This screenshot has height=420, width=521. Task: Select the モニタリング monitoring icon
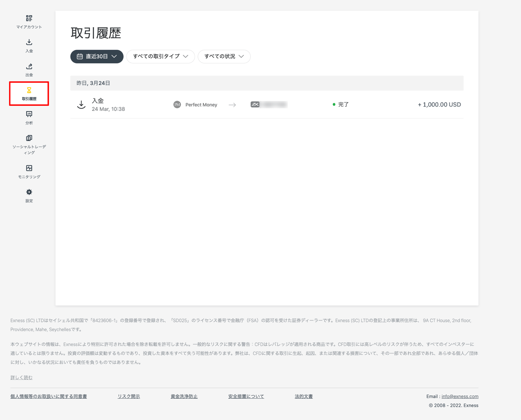29,168
